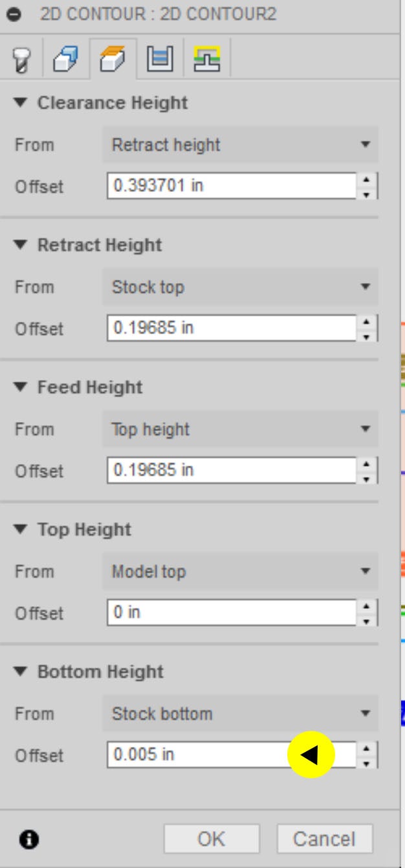
Task: Collapse the 2D Contour dialog with the minus icon
Action: 19,14
